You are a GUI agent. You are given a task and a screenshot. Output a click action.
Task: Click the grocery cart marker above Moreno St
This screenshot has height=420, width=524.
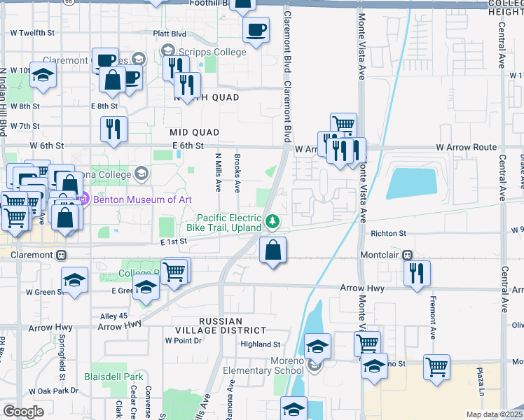[367, 342]
